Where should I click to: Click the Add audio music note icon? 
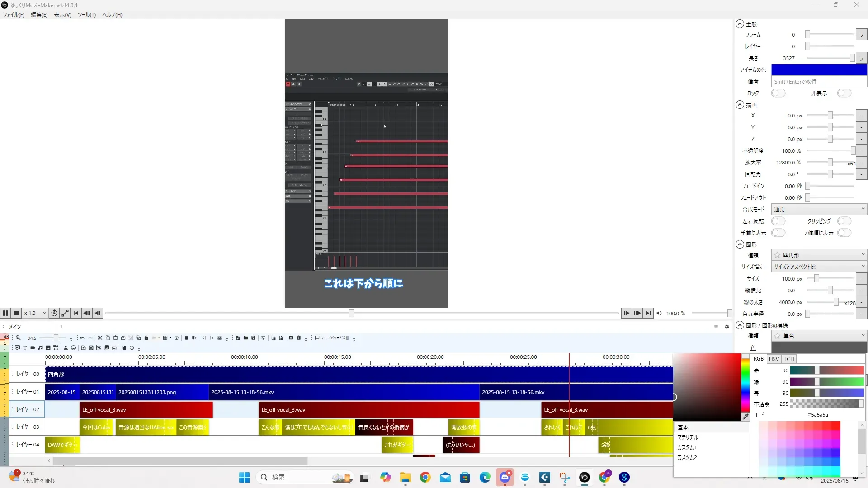[40, 348]
